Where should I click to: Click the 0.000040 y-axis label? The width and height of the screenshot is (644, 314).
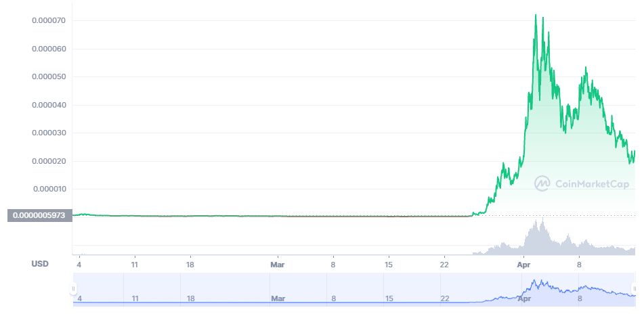(x=49, y=105)
